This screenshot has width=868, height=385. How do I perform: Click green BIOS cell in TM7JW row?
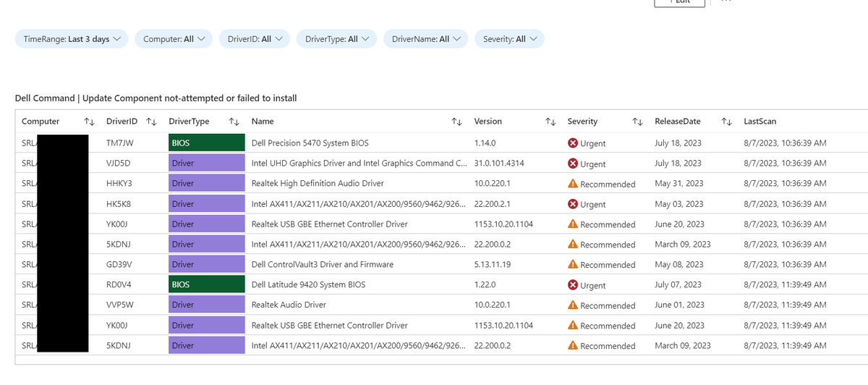[x=206, y=143]
